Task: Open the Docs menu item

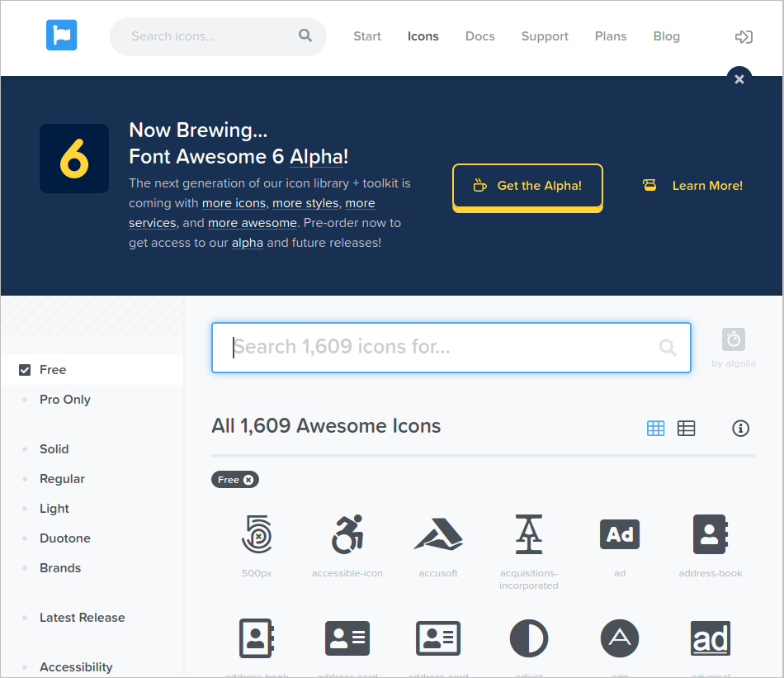Action: coord(479,36)
